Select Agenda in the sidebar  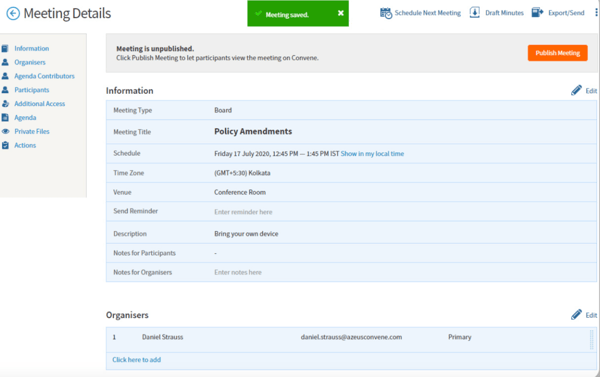[25, 118]
